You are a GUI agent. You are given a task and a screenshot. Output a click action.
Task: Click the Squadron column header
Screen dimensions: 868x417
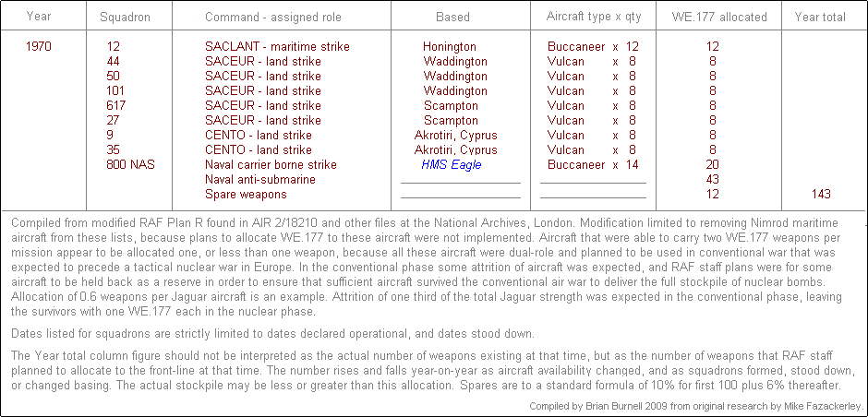pos(126,17)
